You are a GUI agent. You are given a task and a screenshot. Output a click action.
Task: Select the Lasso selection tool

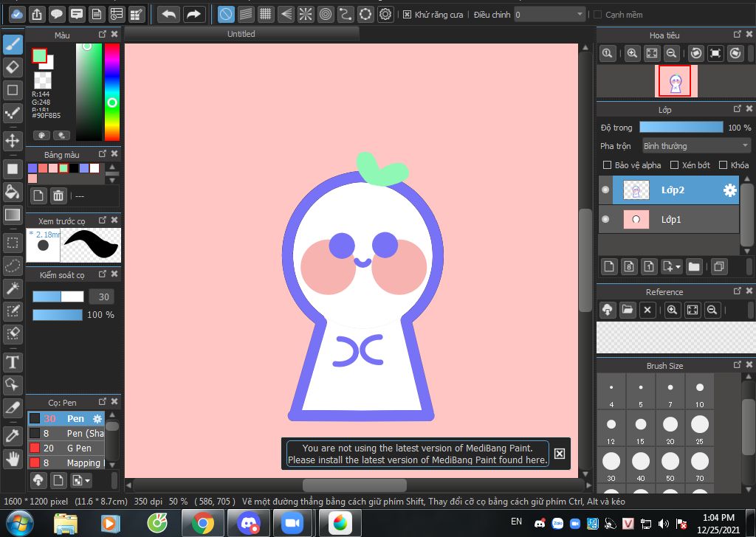[x=13, y=266]
